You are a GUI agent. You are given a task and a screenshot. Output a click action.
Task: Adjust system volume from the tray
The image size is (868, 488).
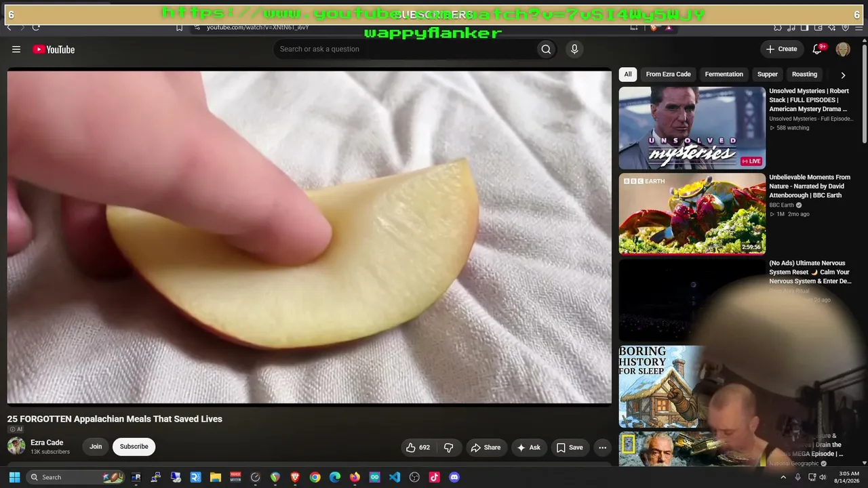tap(823, 477)
